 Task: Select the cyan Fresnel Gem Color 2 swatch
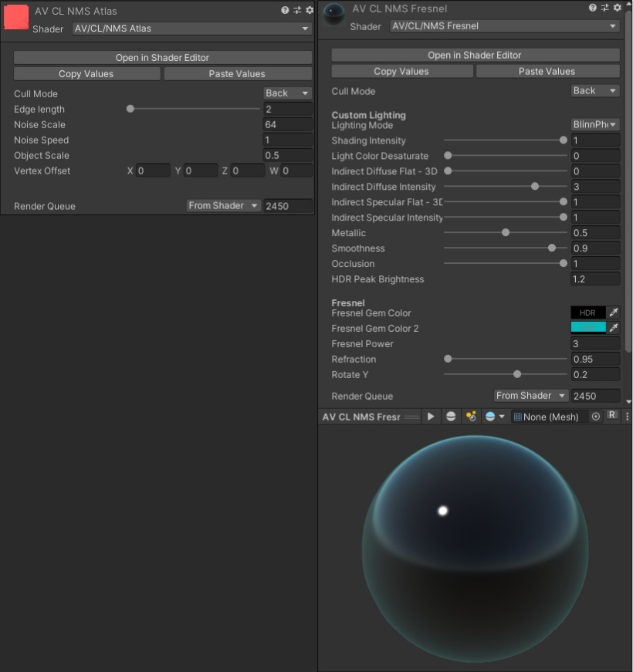click(x=588, y=328)
